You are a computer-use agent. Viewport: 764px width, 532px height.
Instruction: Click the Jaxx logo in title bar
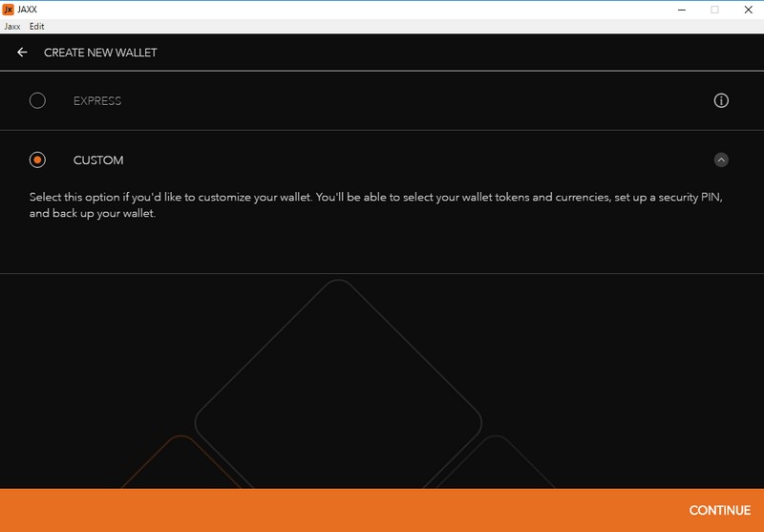tap(9, 9)
